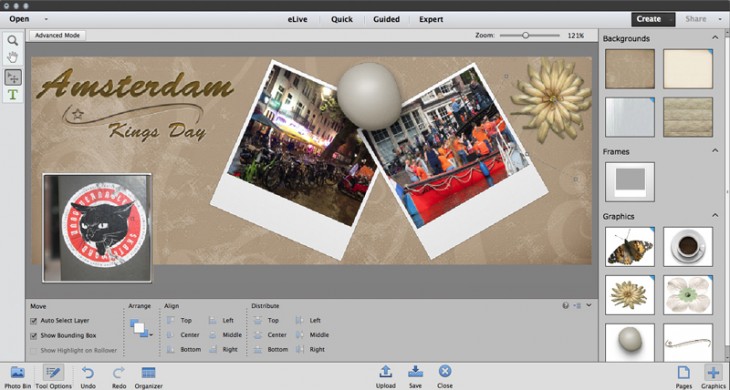Expand the Create dropdown arrow
Viewport: 730px width, 390px height.
670,20
